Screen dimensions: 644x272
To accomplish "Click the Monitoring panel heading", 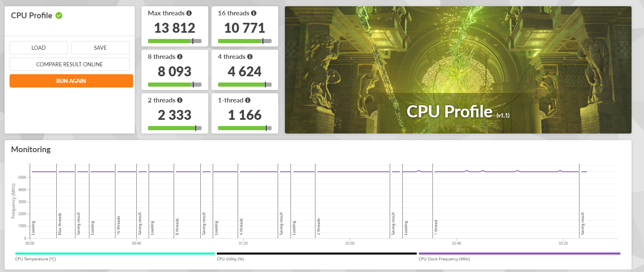I will 31,149.
